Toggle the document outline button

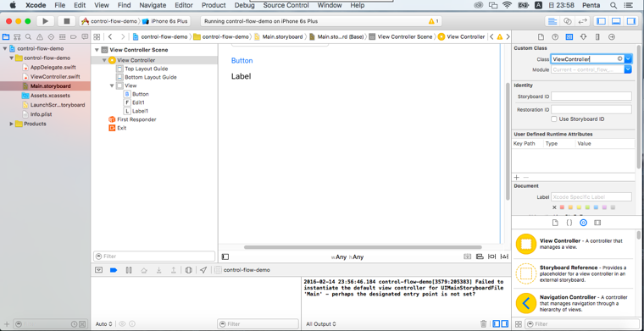click(x=225, y=257)
